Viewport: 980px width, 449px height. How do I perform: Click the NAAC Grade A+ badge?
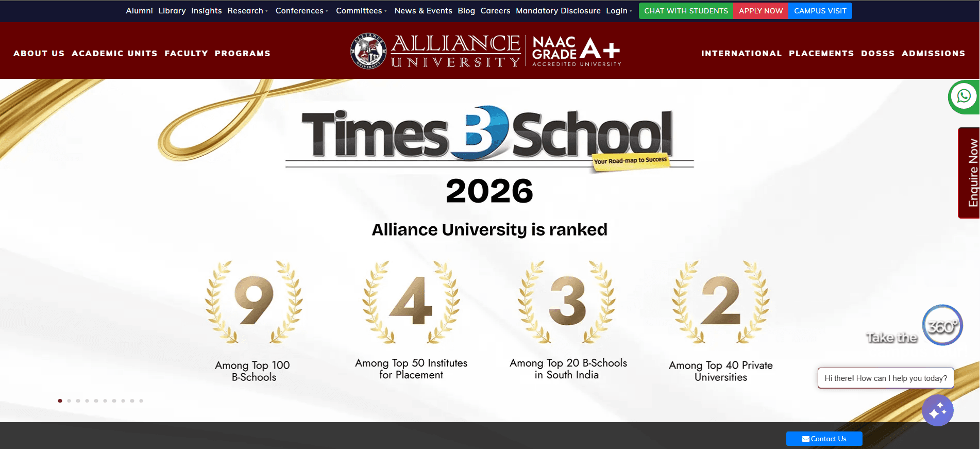coord(576,51)
